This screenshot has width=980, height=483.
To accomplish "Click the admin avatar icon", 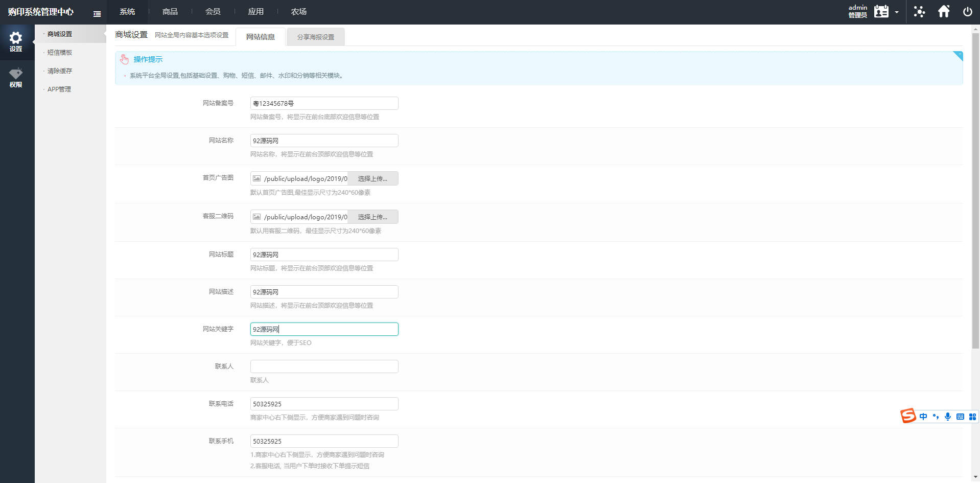I will point(881,11).
